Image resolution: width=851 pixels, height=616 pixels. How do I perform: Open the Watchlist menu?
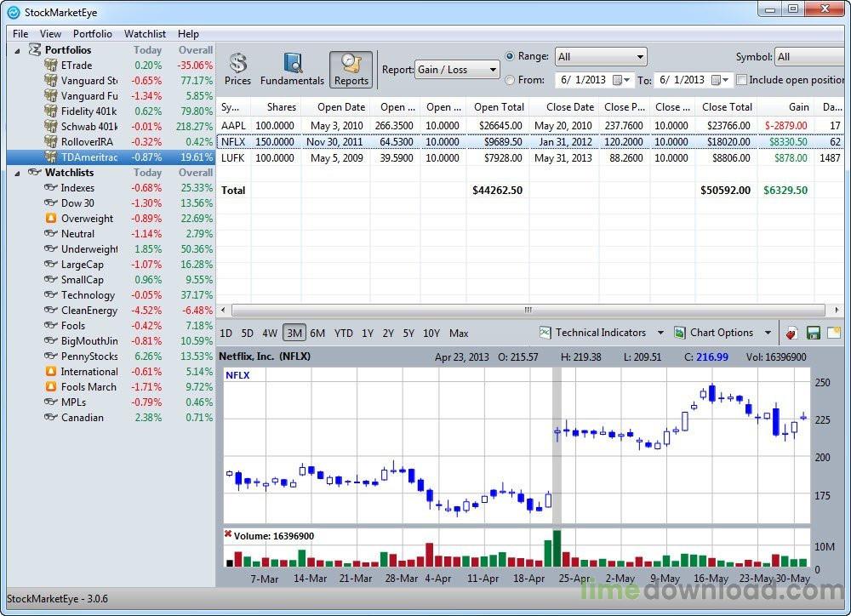pyautogui.click(x=145, y=34)
